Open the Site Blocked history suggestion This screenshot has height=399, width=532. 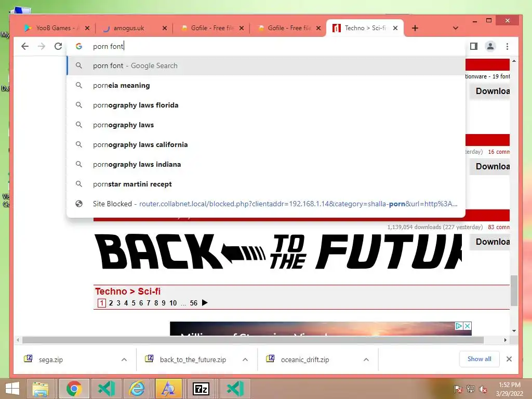coord(266,204)
